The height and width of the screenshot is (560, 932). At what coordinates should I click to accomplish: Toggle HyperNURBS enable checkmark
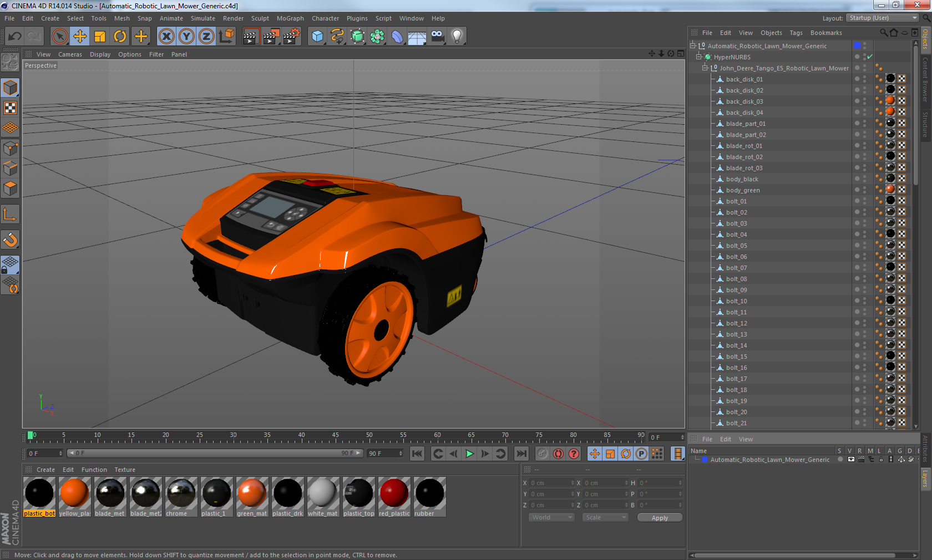(x=870, y=57)
